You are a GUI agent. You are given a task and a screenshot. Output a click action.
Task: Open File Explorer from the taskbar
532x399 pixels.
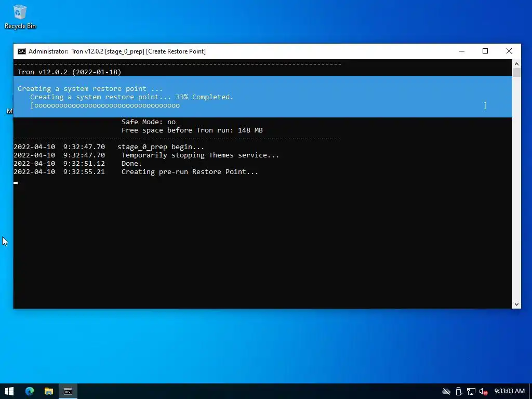49,391
